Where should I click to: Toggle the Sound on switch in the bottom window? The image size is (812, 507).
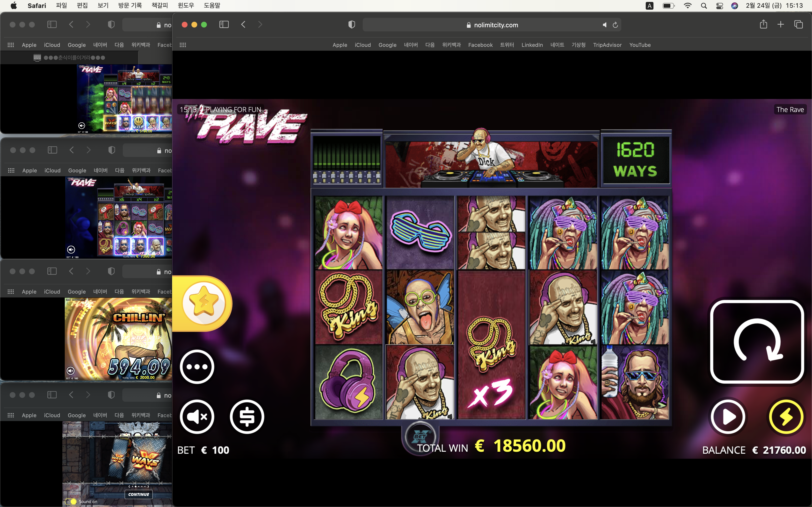coord(71,502)
